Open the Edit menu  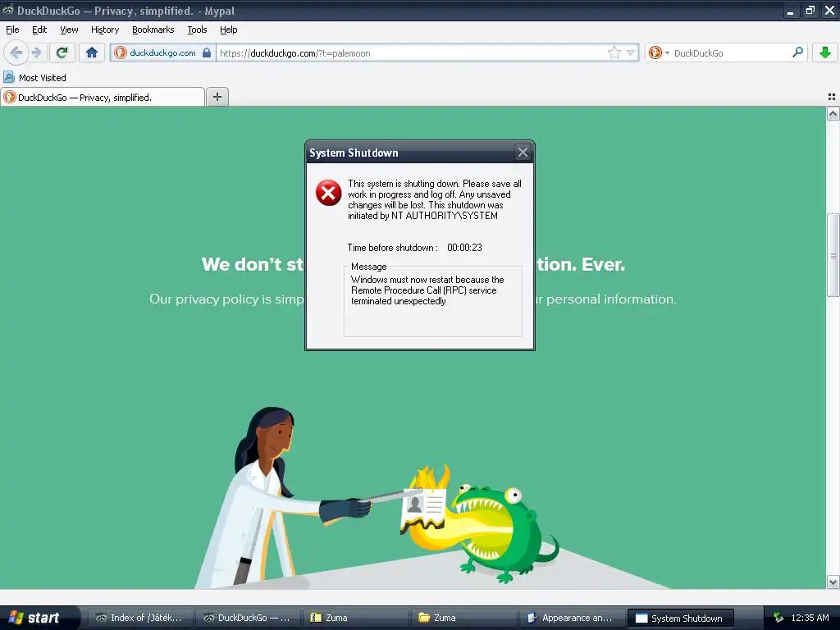pyautogui.click(x=39, y=30)
